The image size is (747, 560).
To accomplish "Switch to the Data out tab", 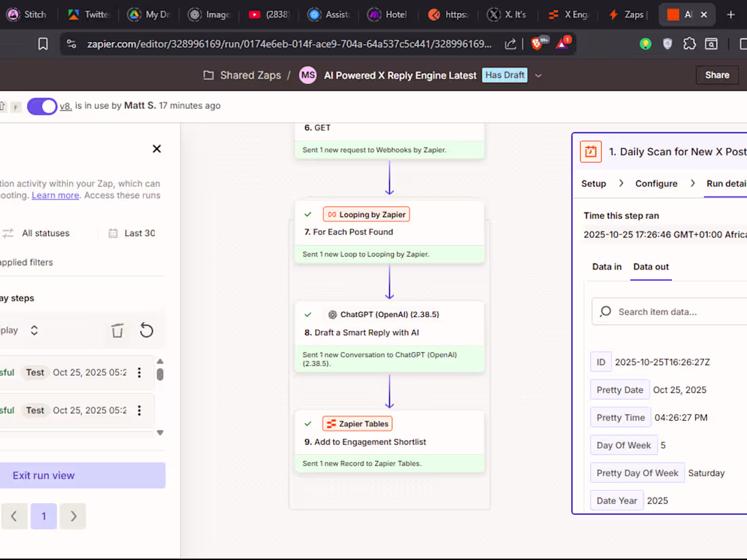I will click(651, 267).
